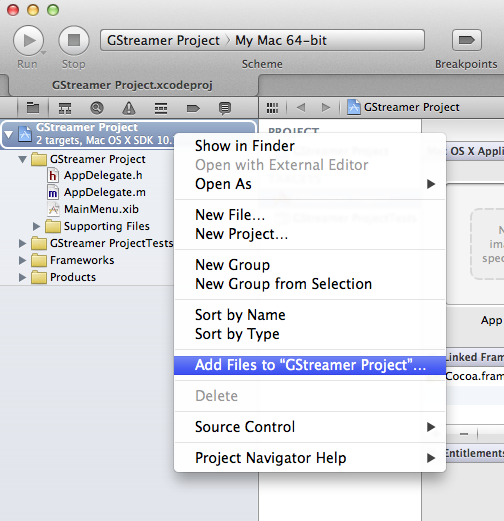Choose Add Files to "GStreamer Project"…
This screenshot has height=521, width=504.
310,365
